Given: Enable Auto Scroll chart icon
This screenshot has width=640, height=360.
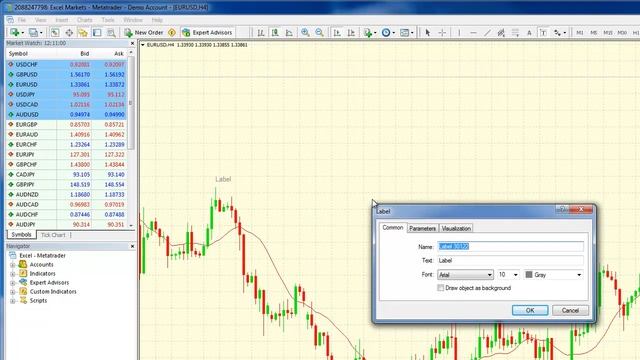Looking at the screenshot, I should [x=337, y=33].
